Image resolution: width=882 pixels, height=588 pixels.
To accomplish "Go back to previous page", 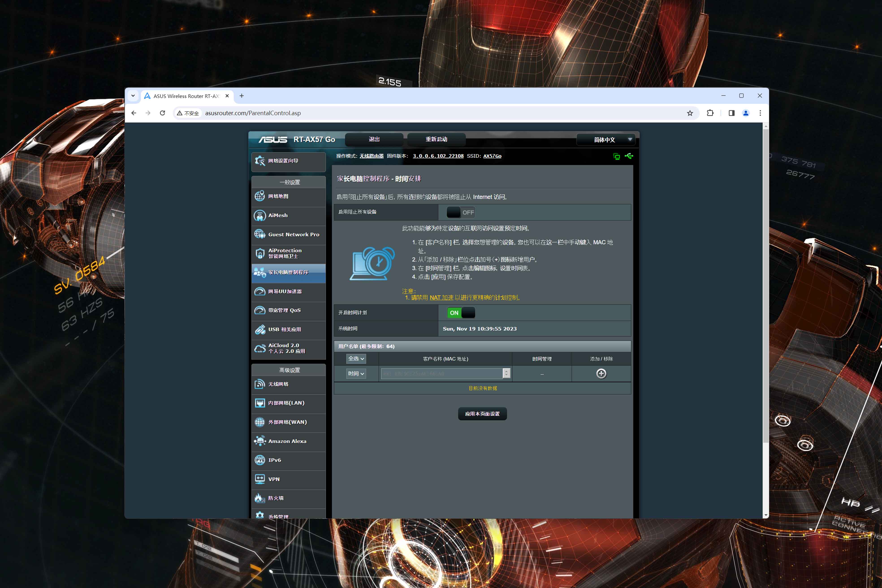I will click(x=134, y=113).
